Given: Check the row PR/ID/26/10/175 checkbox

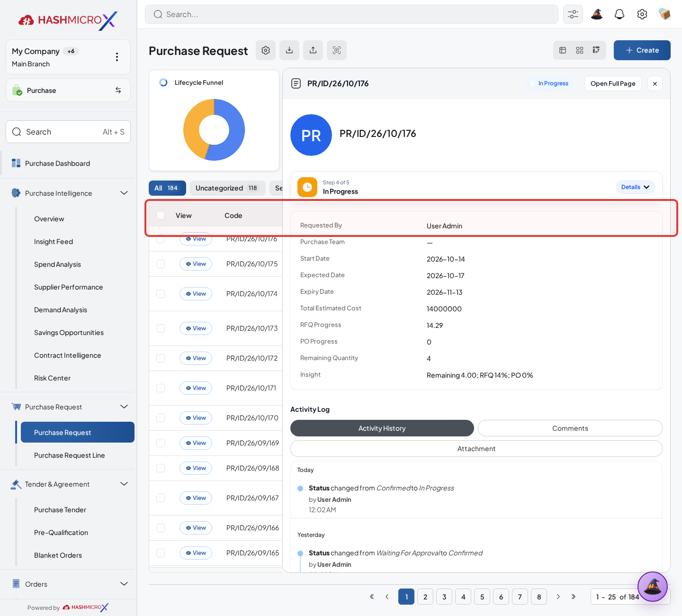Looking at the screenshot, I should (161, 264).
